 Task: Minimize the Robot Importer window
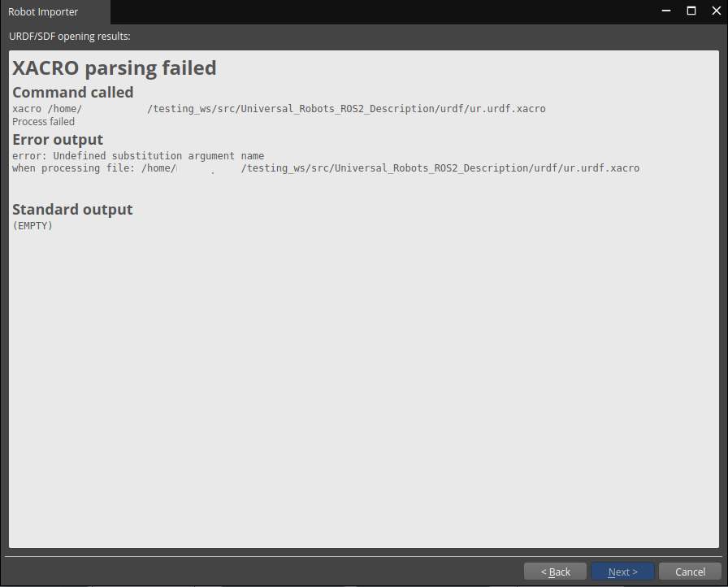[x=668, y=11]
